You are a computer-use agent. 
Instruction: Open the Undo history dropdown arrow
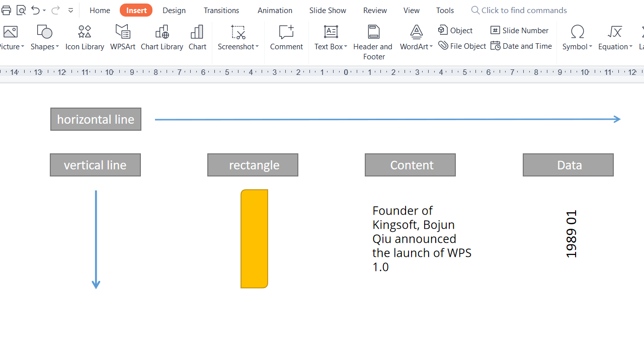tap(44, 11)
